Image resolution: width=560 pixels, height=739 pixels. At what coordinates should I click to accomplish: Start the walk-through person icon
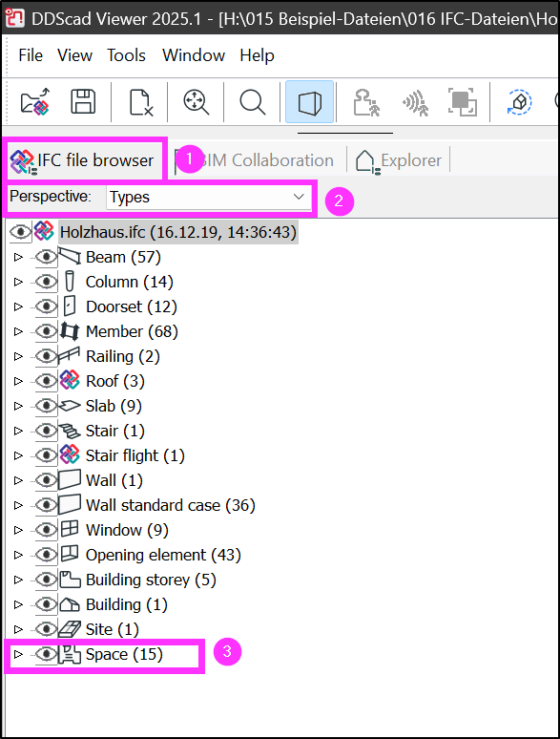366,102
